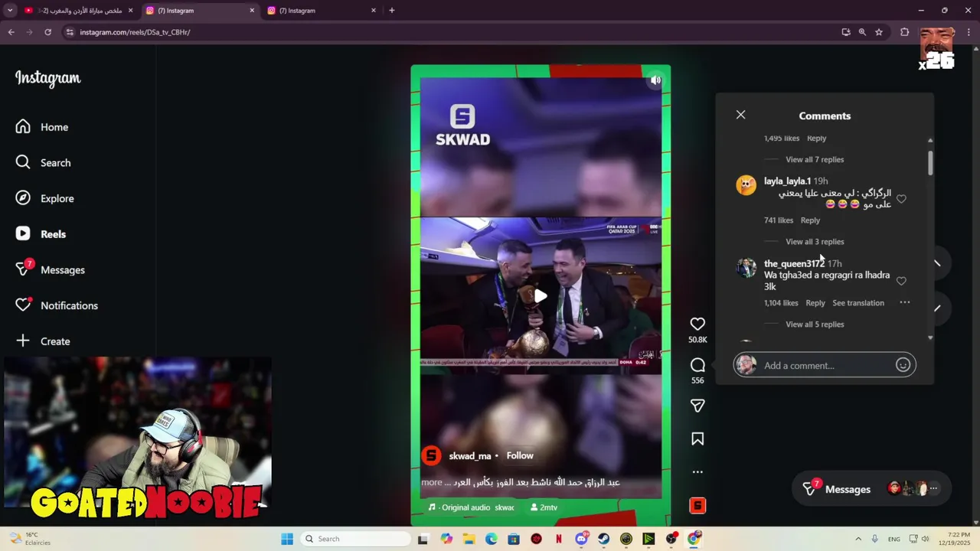Share the reel via paper plane icon
This screenshot has width=980, height=551.
(697, 406)
